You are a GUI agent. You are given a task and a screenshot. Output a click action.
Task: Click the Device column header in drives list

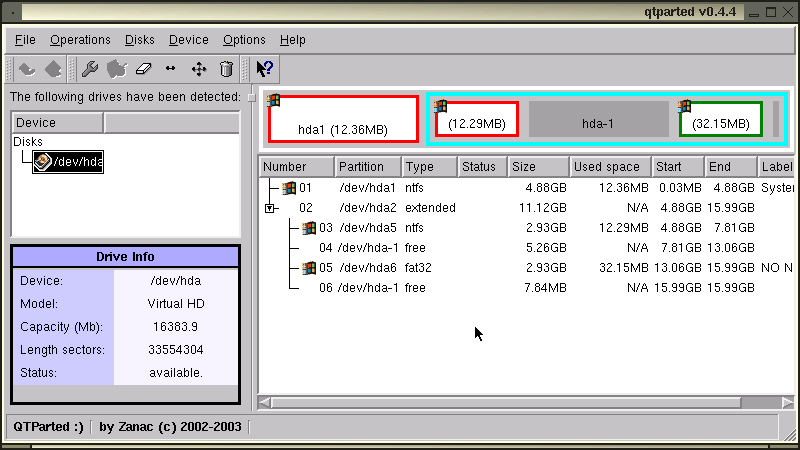pyautogui.click(x=57, y=123)
